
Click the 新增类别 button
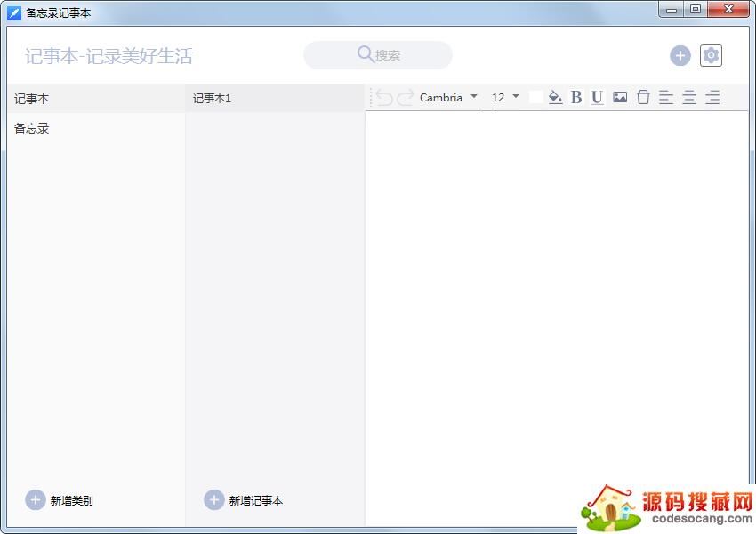[60, 500]
